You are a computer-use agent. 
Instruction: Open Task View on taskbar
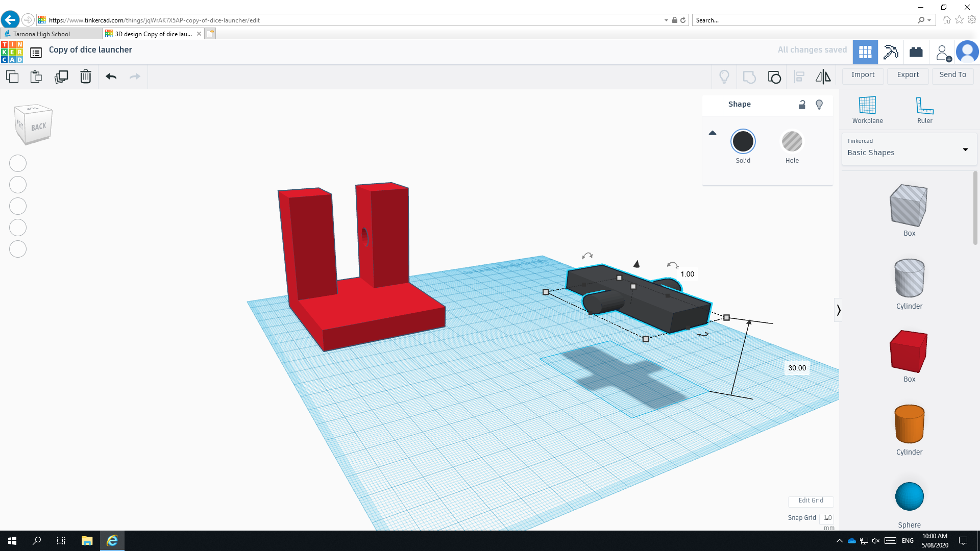tap(61, 541)
